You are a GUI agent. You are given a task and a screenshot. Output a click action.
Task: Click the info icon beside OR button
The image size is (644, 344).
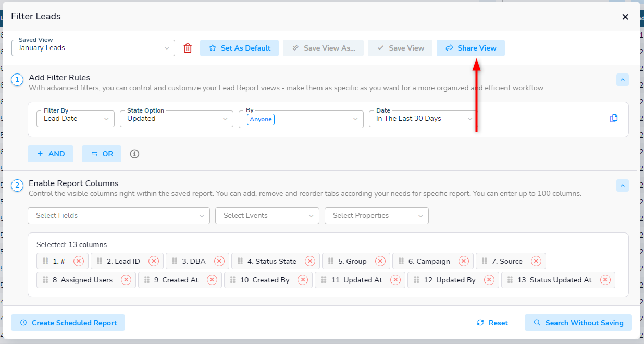[x=134, y=154]
